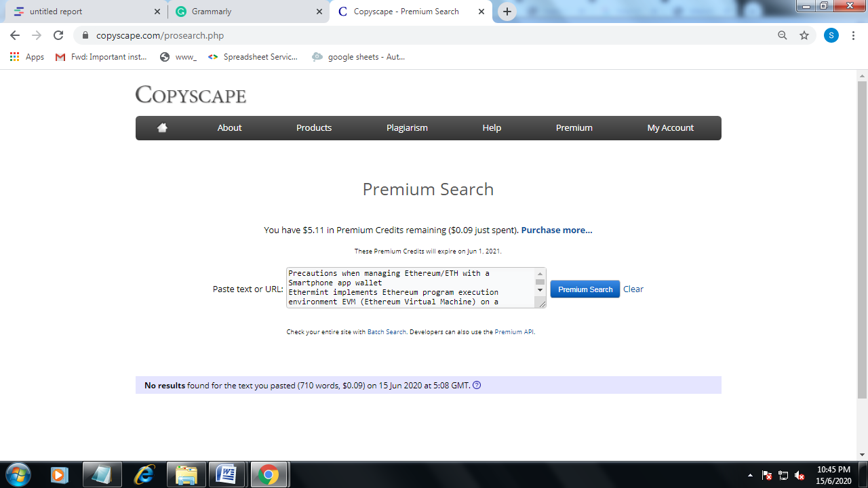Image resolution: width=868 pixels, height=488 pixels.
Task: Open the Apps bookmark grid icon
Action: 14,57
